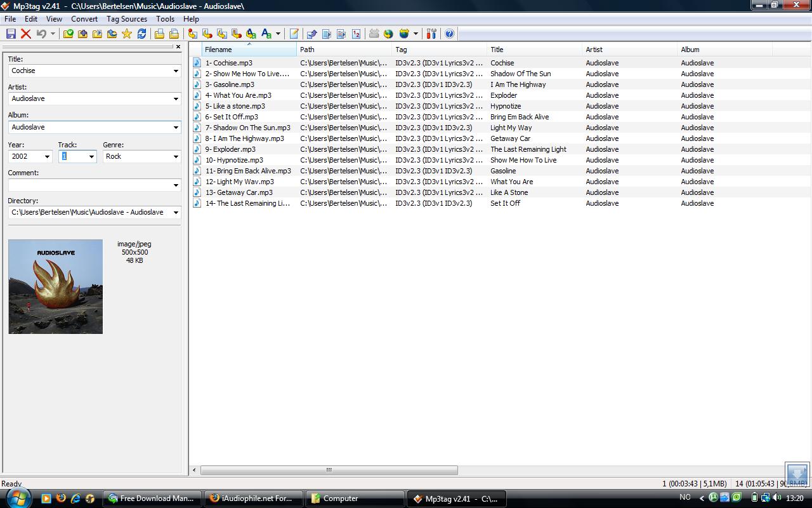Select file '1- Cochise.mp3'
This screenshot has height=508, width=812.
[x=229, y=63]
